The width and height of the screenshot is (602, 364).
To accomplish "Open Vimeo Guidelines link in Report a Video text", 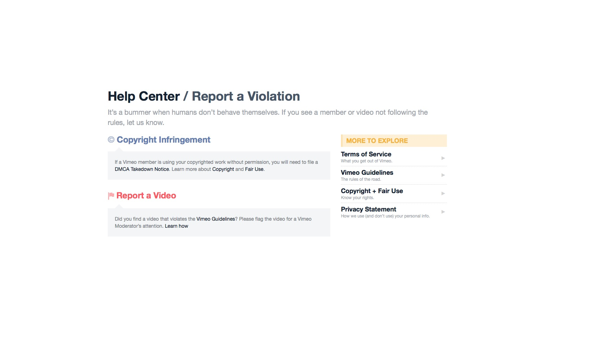I will (216, 219).
